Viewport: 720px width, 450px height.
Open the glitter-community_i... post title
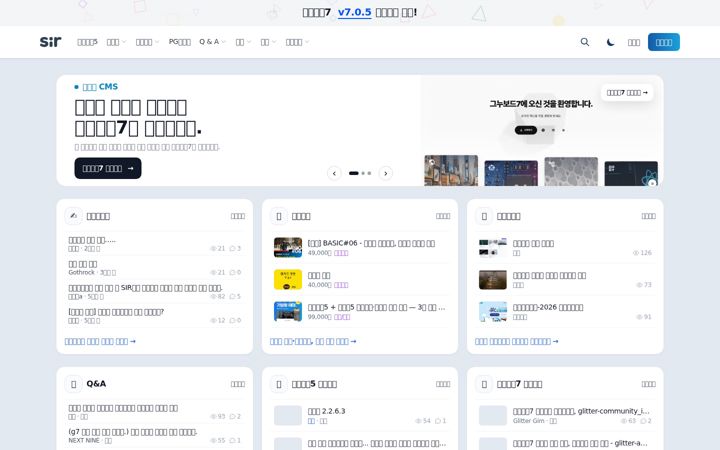click(581, 411)
